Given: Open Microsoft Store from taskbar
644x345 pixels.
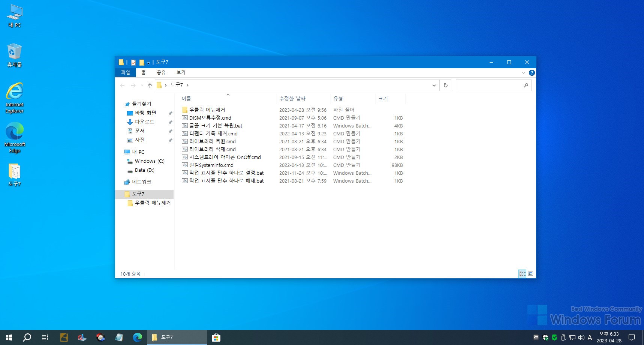Looking at the screenshot, I should pyautogui.click(x=216, y=337).
